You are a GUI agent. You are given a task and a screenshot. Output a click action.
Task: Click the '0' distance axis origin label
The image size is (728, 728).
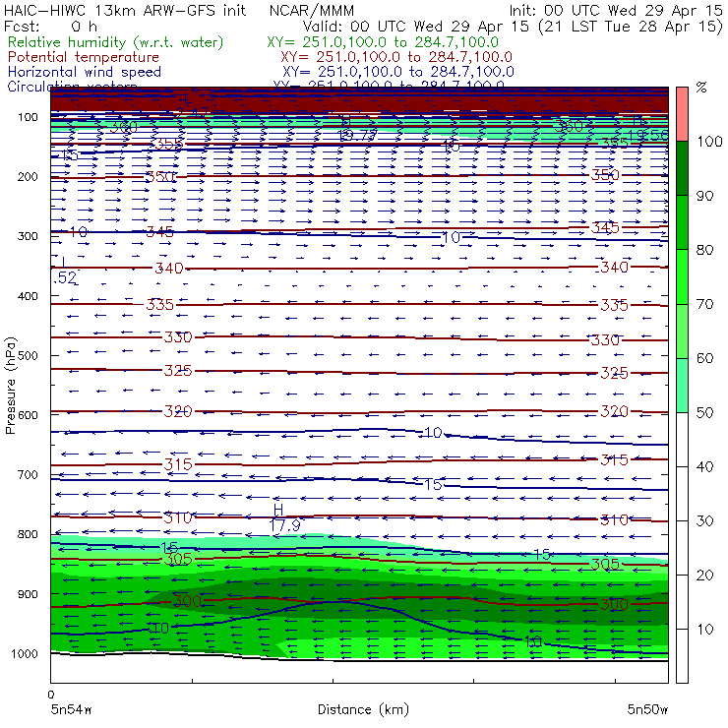51,695
